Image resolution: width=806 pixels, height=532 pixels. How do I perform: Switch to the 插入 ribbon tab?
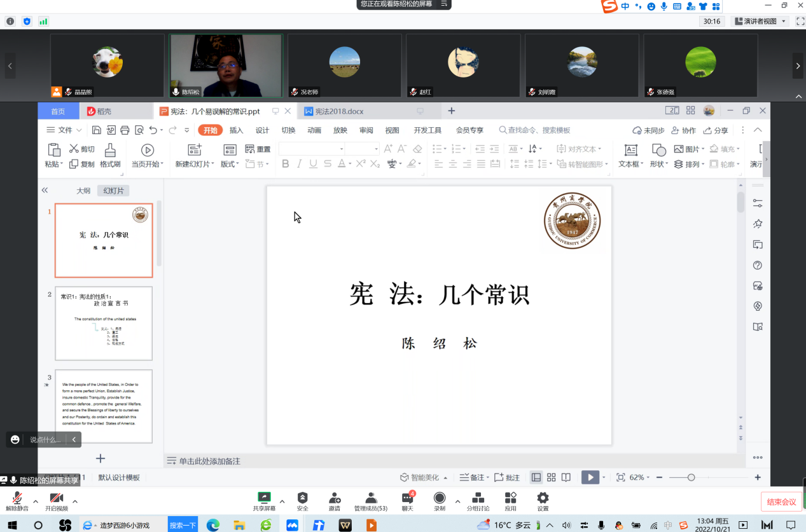pyautogui.click(x=236, y=130)
